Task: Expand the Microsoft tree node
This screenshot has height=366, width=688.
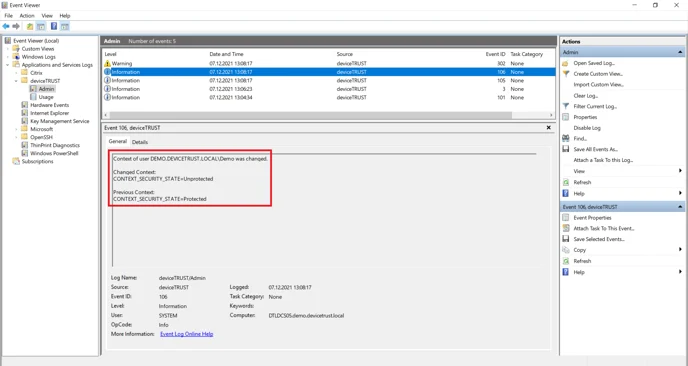Action: [16, 129]
